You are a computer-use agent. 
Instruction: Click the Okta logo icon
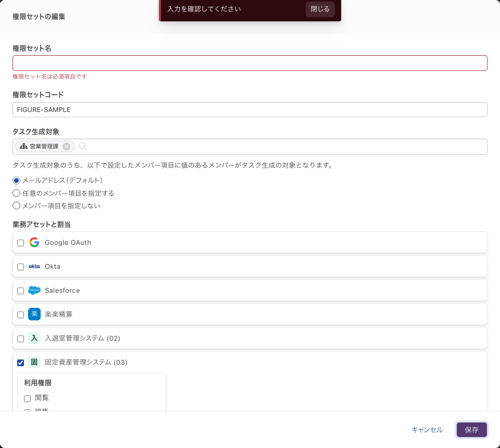coord(34,266)
